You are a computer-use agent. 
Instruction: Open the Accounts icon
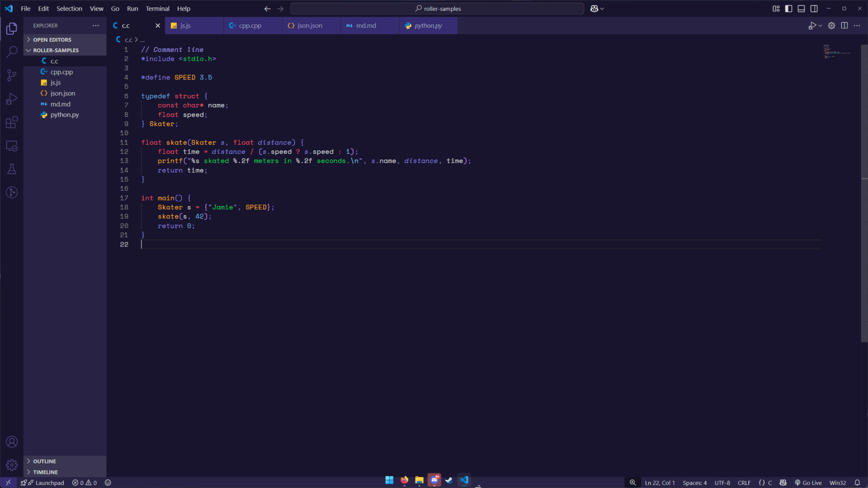point(12,441)
